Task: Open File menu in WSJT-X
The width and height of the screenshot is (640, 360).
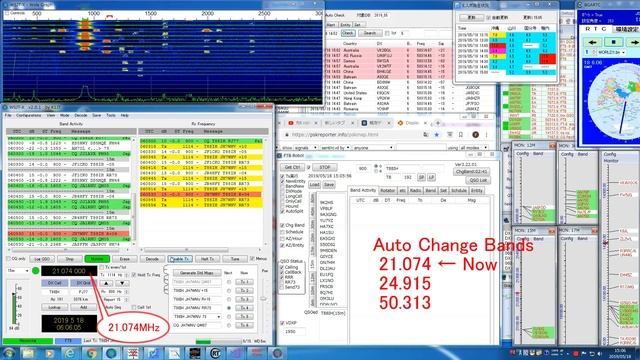Action: (8, 116)
